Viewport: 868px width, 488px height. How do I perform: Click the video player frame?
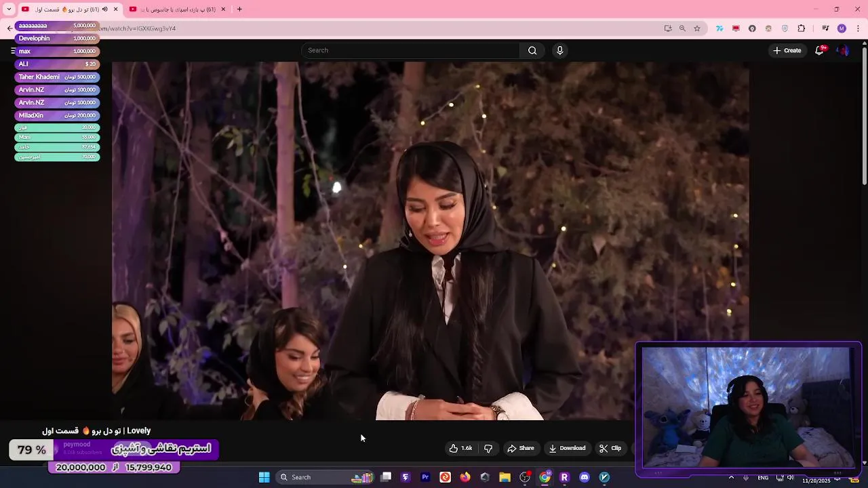(431, 241)
